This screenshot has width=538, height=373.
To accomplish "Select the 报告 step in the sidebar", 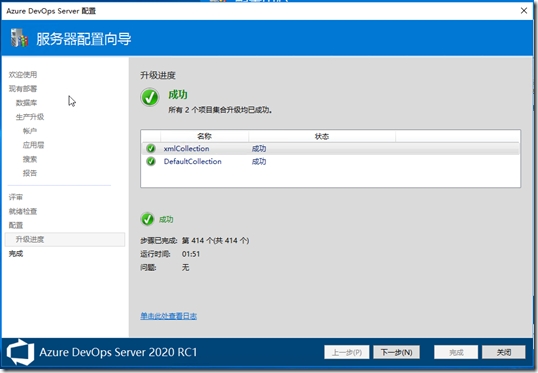I will tap(30, 173).
